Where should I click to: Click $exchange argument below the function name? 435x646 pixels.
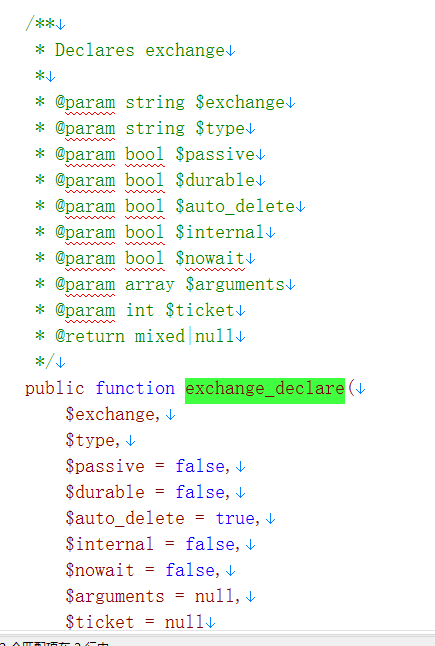tap(110, 414)
